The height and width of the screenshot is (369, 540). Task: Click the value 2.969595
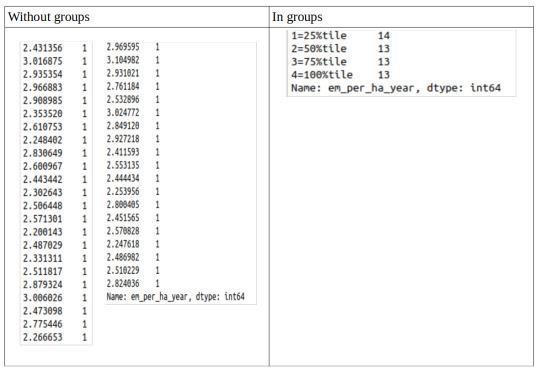(123, 47)
